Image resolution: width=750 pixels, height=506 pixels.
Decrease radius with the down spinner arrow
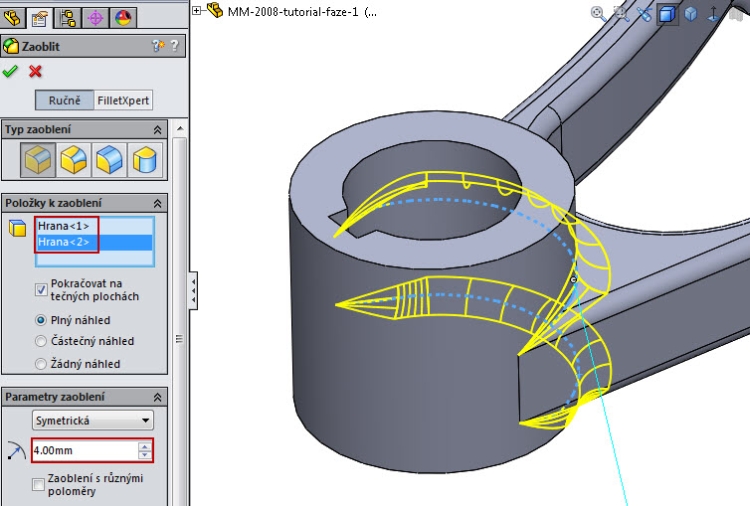(x=145, y=455)
